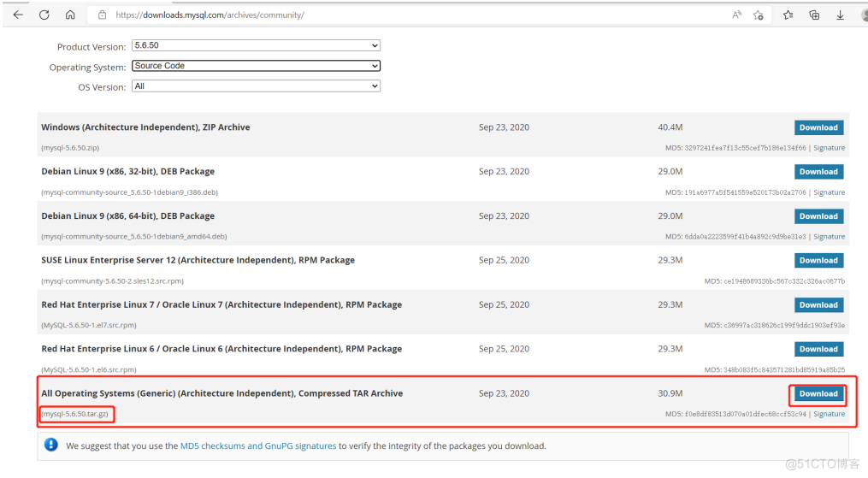Click the OS Version label

tap(102, 87)
